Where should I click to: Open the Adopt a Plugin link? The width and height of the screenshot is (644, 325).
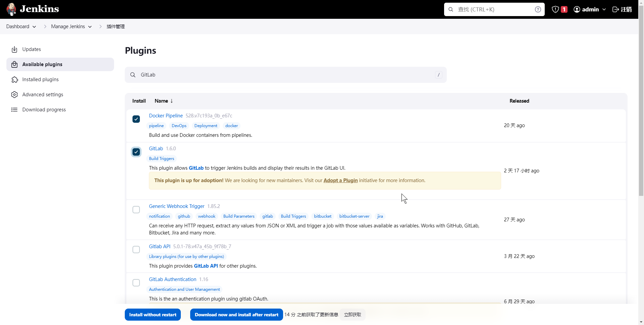tap(340, 180)
